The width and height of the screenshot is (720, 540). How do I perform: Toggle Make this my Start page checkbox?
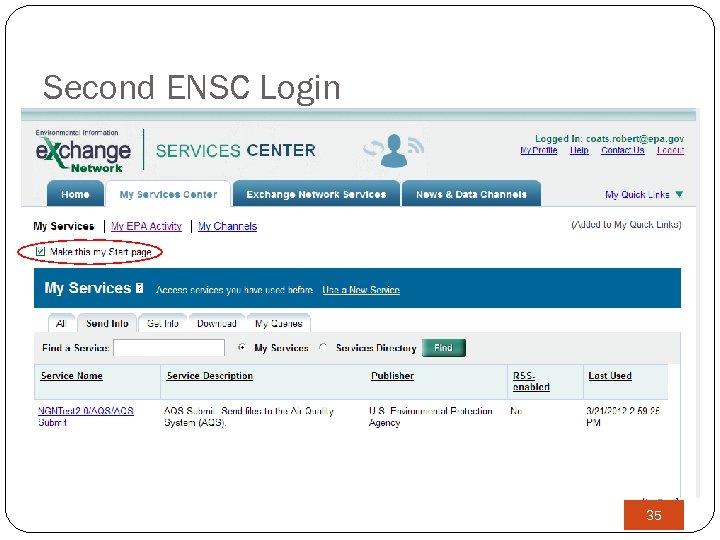pos(40,251)
